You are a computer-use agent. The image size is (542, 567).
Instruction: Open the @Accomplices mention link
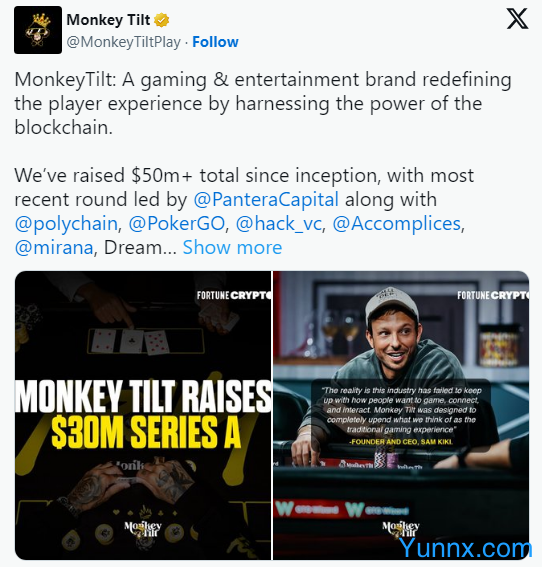tap(397, 224)
